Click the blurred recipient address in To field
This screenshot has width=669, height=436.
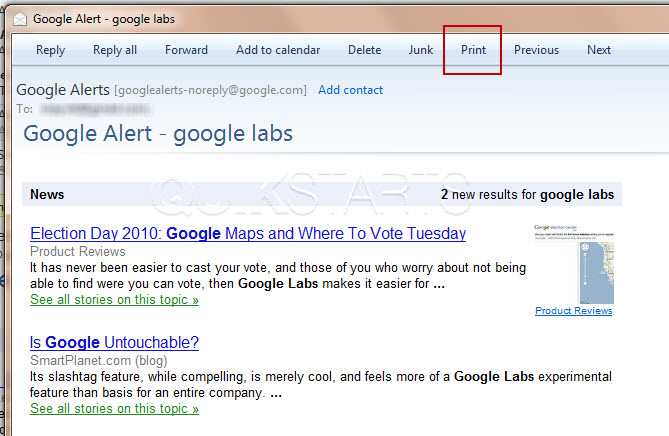(95, 109)
